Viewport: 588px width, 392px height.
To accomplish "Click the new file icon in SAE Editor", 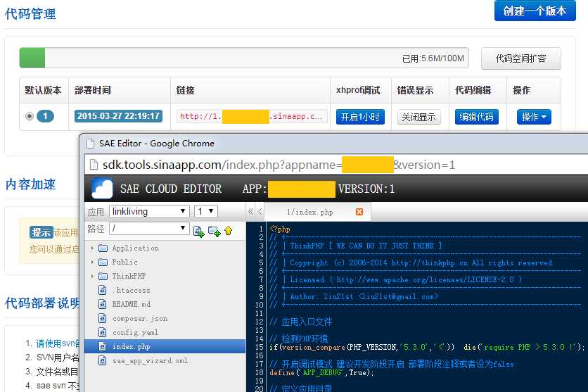I will [x=198, y=231].
